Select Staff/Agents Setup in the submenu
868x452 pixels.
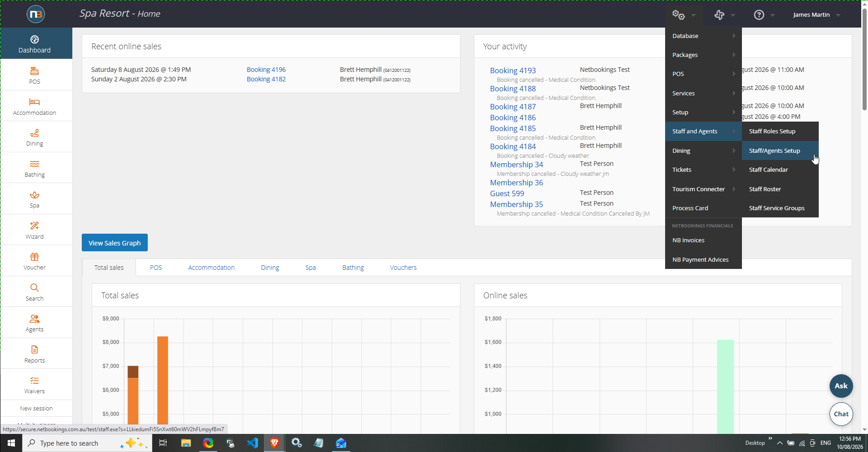point(780,151)
